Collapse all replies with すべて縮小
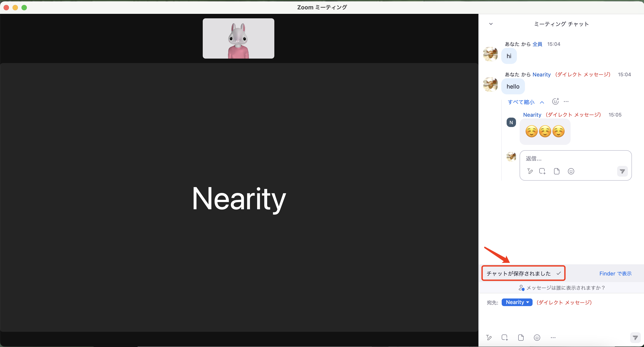Image resolution: width=644 pixels, height=347 pixels. pos(526,102)
